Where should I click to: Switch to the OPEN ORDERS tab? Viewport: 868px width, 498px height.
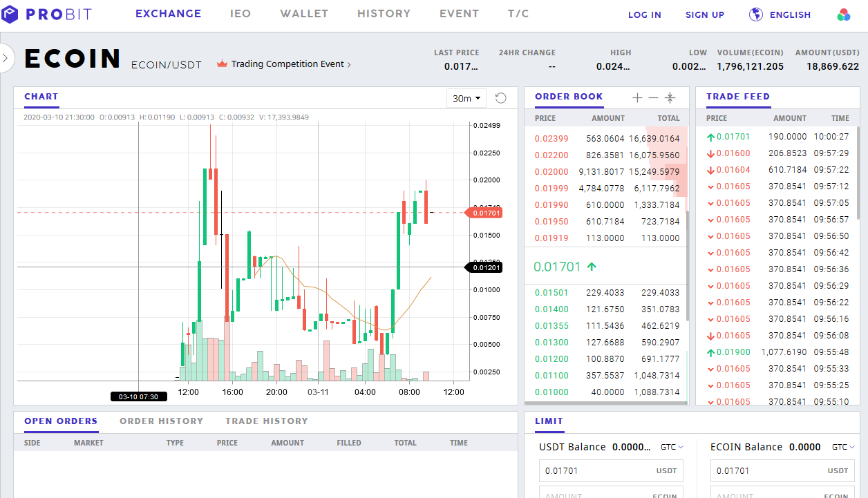point(61,421)
